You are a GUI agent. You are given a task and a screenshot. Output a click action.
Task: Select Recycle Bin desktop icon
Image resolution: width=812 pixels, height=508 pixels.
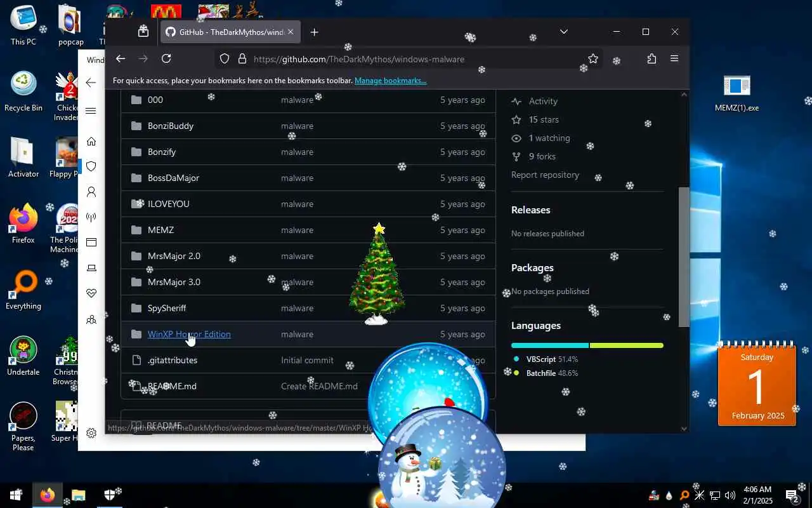point(23,92)
